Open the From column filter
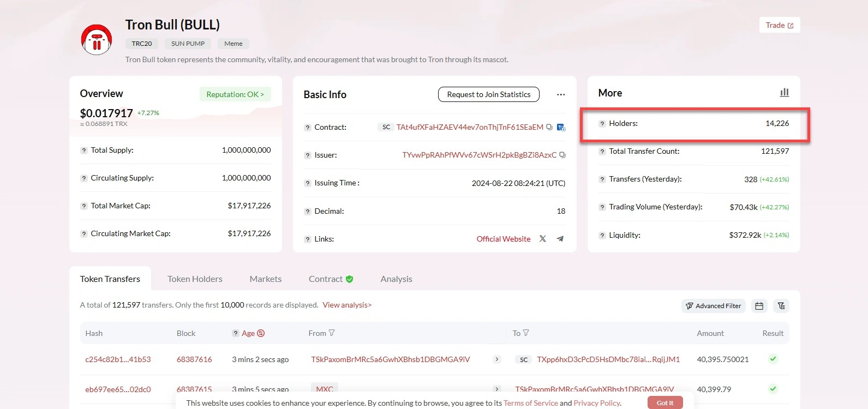The width and height of the screenshot is (868, 409). click(x=332, y=333)
